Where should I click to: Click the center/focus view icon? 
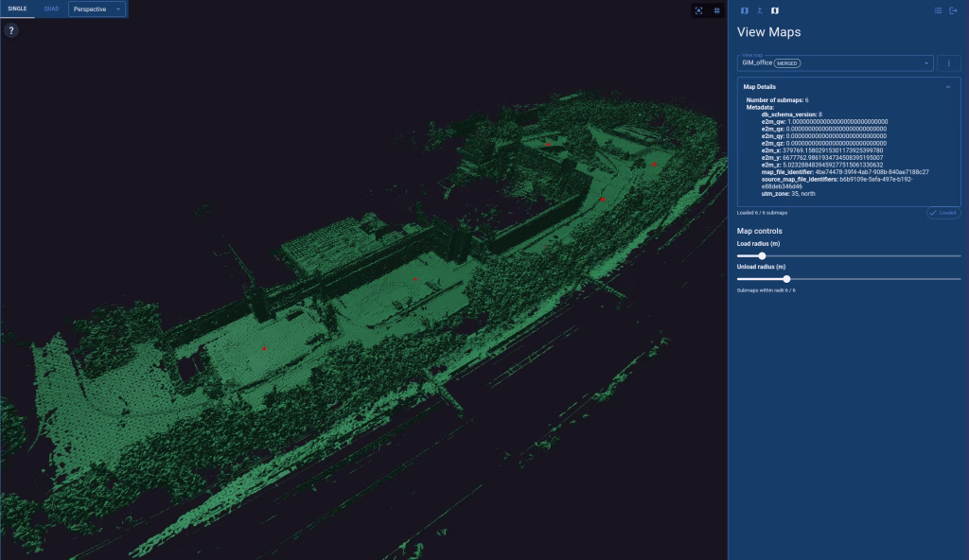coord(699,10)
